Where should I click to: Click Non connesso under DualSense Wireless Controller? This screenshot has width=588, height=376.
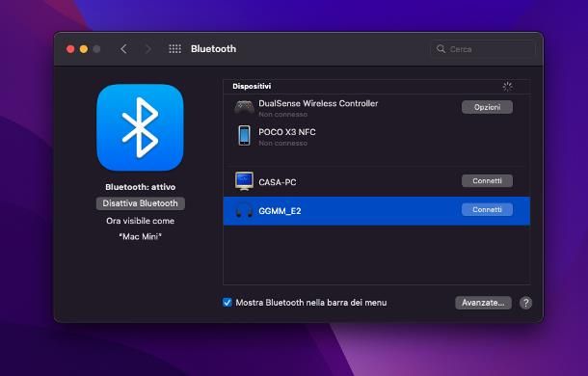282,114
